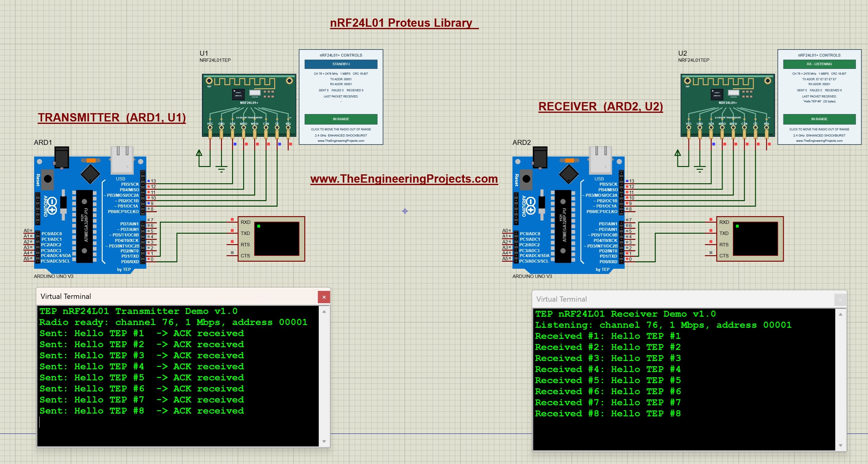Screen dimensions: 868x464
Task: Click the 'nRF24L01+ CONTROLS' heading on U1 panel
Action: click(341, 55)
